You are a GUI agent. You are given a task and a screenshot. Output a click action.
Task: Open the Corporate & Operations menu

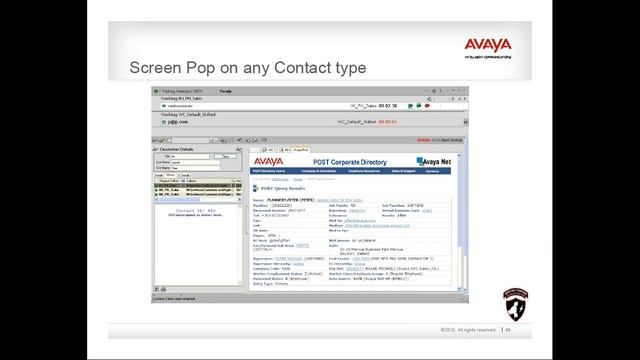click(x=318, y=171)
